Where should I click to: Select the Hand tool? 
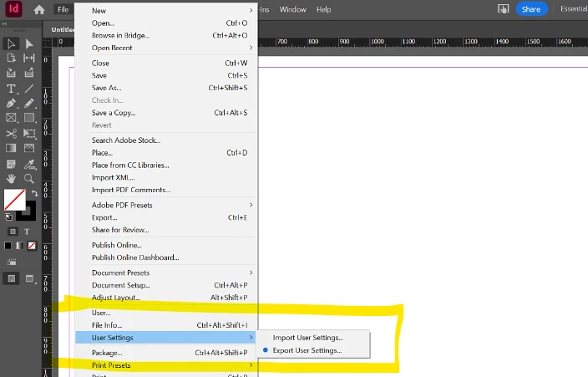point(11,179)
